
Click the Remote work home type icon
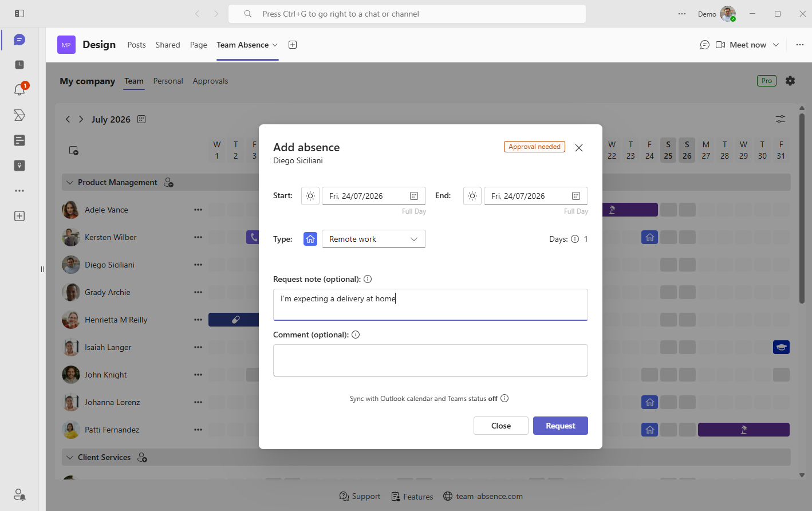(x=310, y=239)
